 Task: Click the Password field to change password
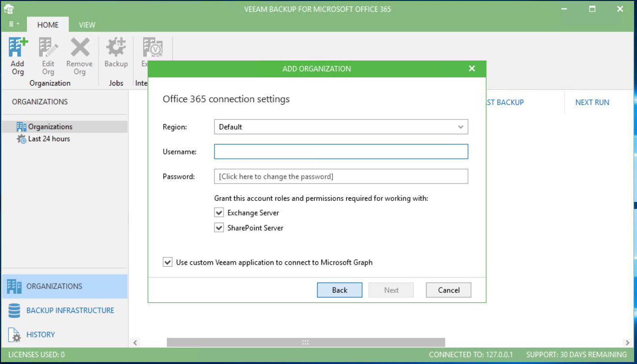(341, 176)
